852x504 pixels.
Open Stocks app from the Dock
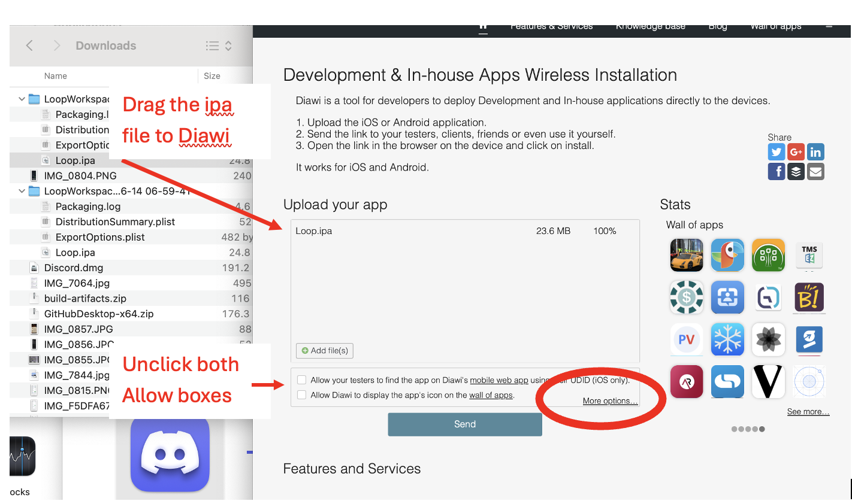[x=23, y=456]
